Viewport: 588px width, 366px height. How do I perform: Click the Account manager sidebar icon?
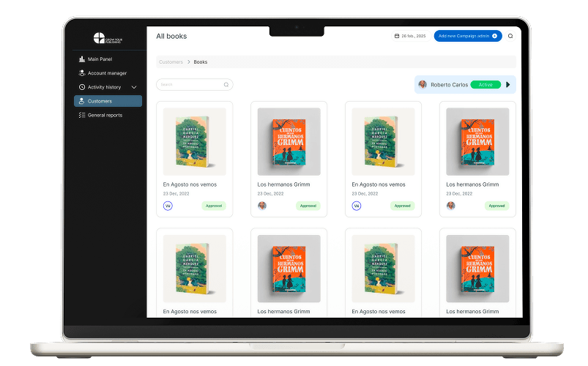pos(82,73)
